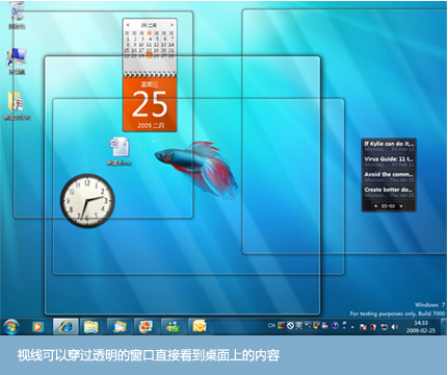Click the blue globe tray icon
This screenshot has height=375, width=448.
click(335, 326)
